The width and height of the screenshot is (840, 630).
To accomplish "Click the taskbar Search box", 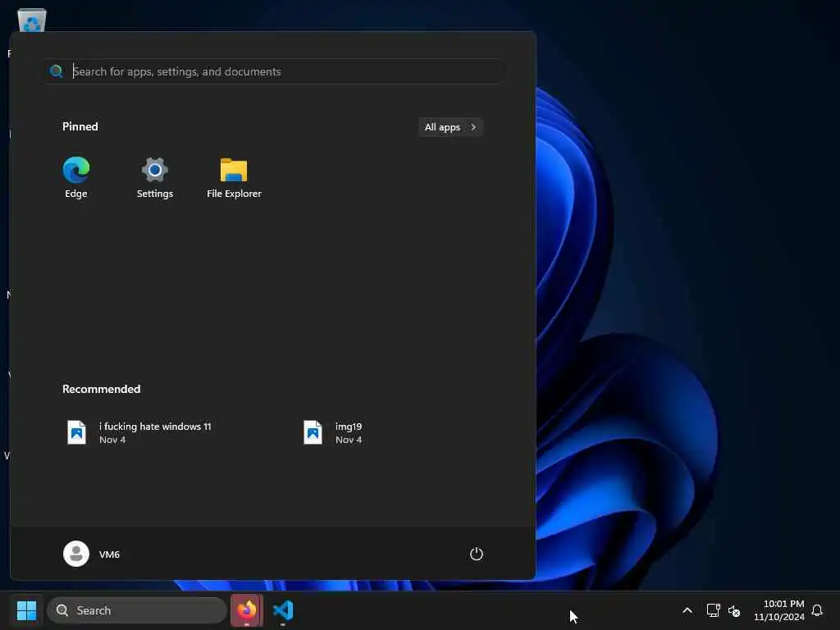I will 137,610.
